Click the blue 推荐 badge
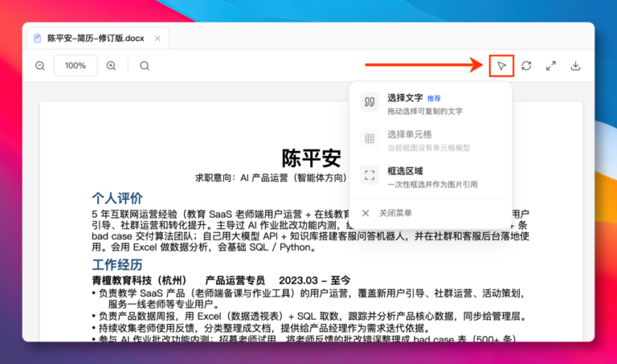Screen dimensions: 617x364 [x=434, y=98]
